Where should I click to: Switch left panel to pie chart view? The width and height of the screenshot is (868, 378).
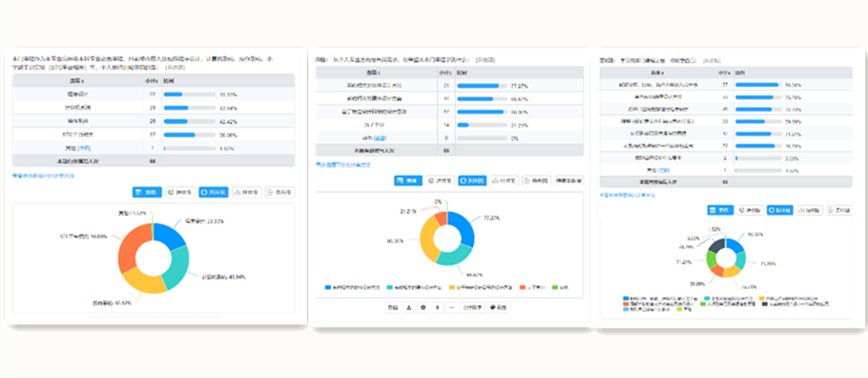pos(180,192)
